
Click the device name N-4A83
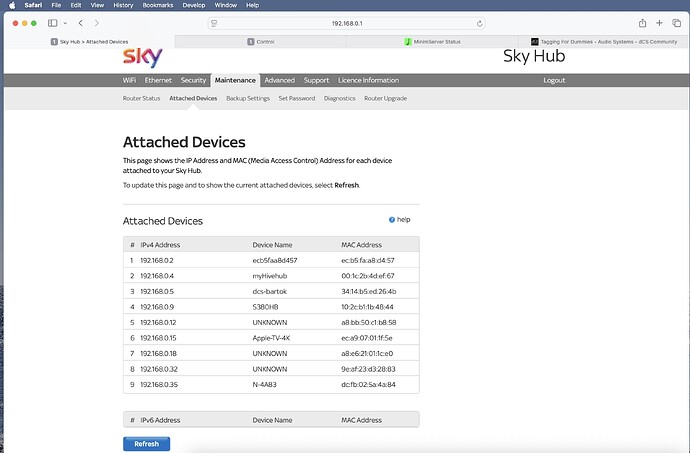264,384
